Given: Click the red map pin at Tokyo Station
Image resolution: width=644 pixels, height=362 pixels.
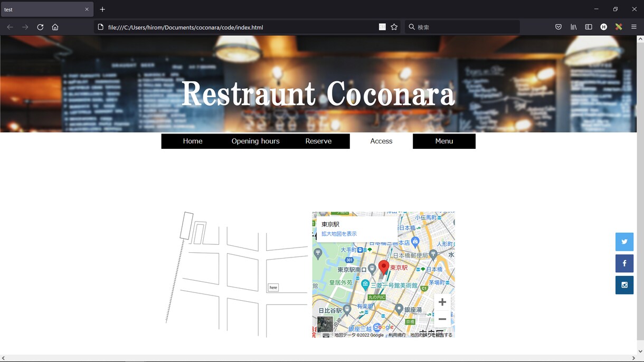Looking at the screenshot, I should coord(384,268).
